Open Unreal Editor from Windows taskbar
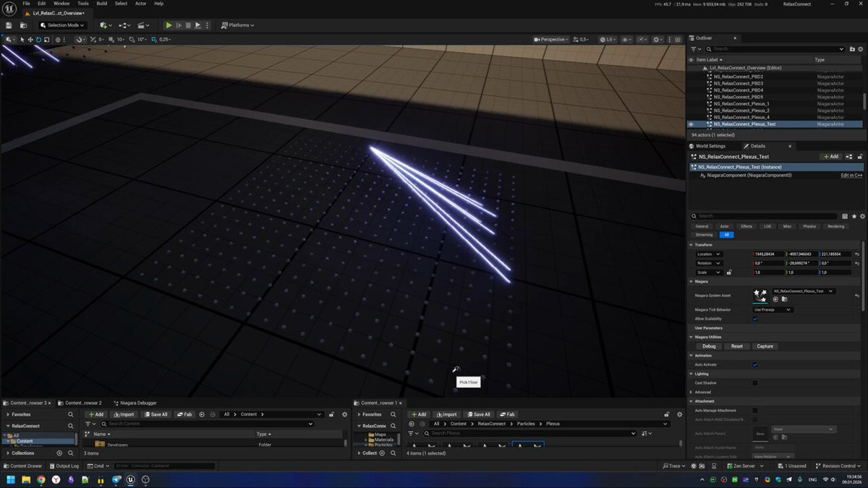The height and width of the screenshot is (488, 868). click(x=130, y=479)
